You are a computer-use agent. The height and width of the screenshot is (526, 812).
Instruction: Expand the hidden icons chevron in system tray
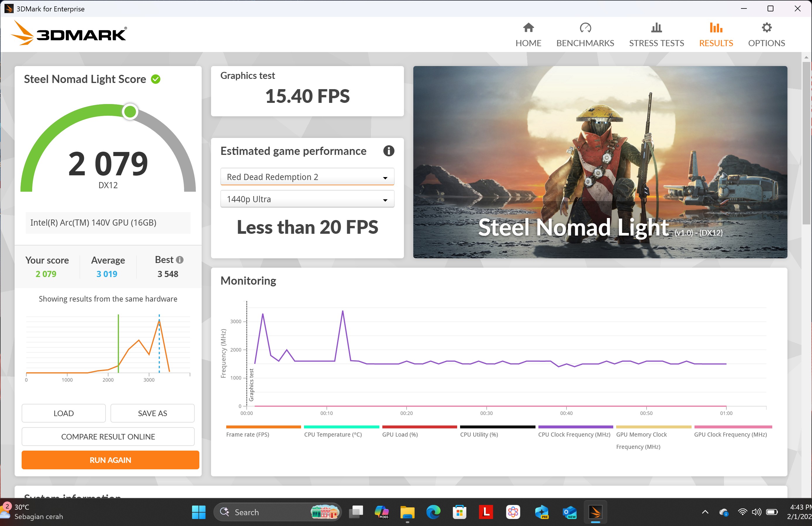(705, 512)
